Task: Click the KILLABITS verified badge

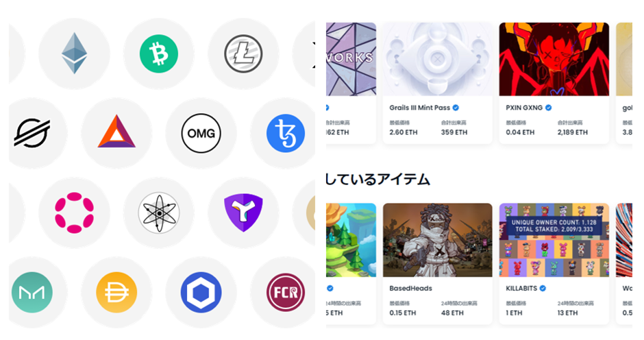Action: click(x=543, y=288)
